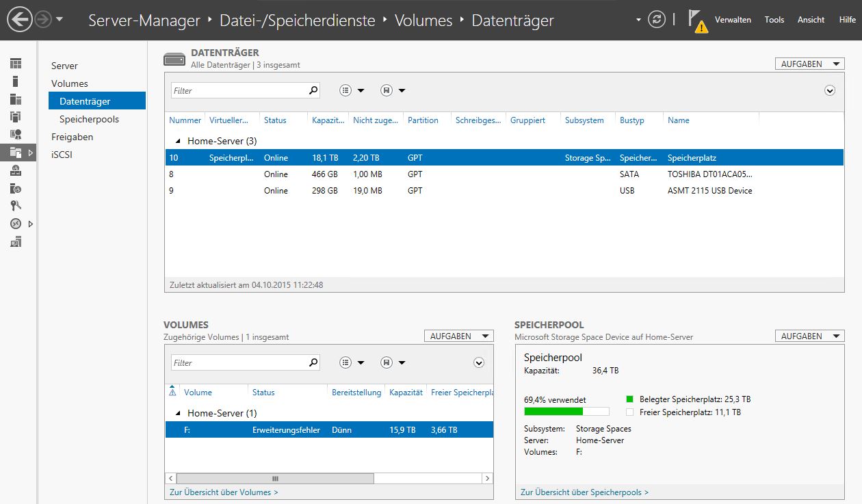Open navigation history dropdown beside forward arrow
The image size is (862, 504).
(x=60, y=19)
